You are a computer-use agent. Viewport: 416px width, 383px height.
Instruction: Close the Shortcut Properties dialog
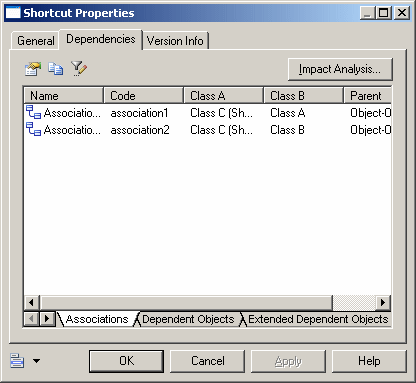click(x=402, y=13)
